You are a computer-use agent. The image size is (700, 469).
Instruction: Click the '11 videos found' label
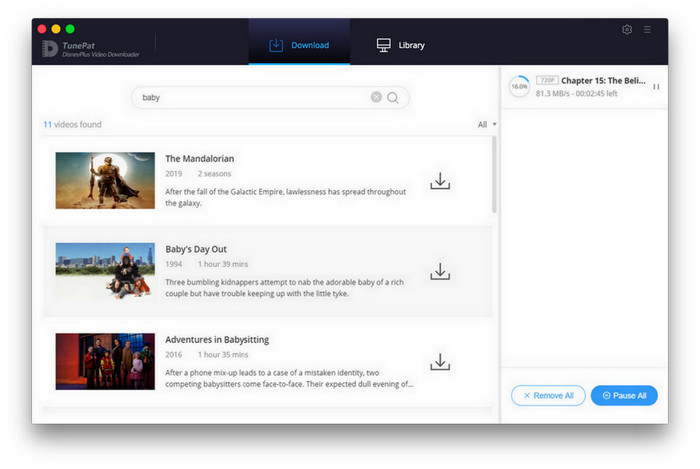[x=72, y=125]
